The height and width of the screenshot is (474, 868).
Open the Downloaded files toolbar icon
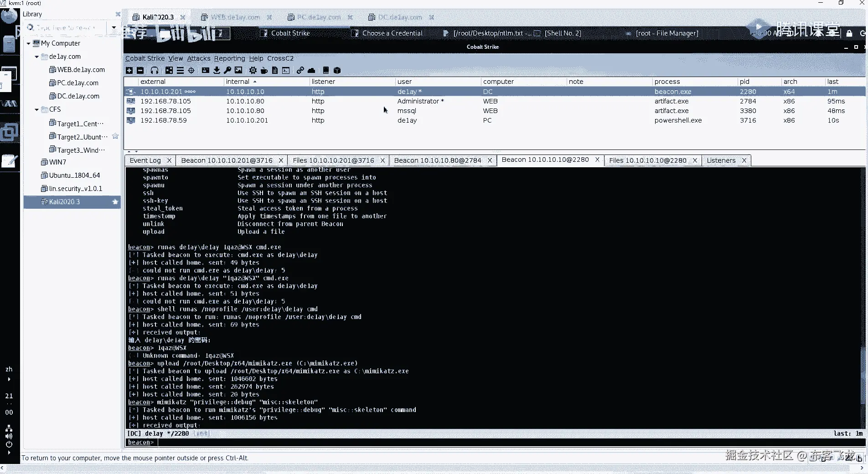217,70
